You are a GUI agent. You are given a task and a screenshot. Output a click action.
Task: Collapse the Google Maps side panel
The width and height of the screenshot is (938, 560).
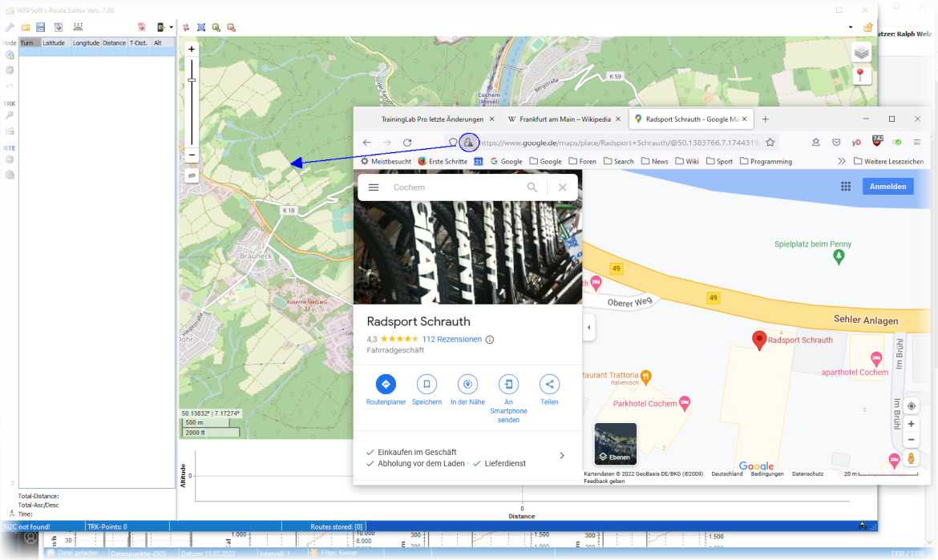click(588, 328)
